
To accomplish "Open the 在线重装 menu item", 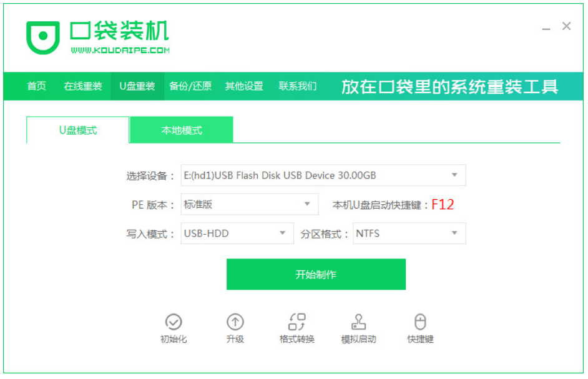I will 83,86.
